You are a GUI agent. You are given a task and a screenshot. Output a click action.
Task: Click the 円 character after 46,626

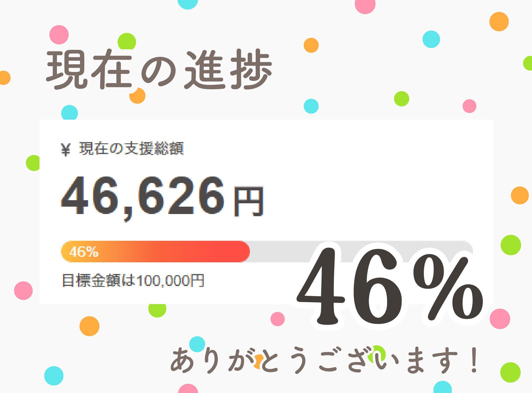249,201
